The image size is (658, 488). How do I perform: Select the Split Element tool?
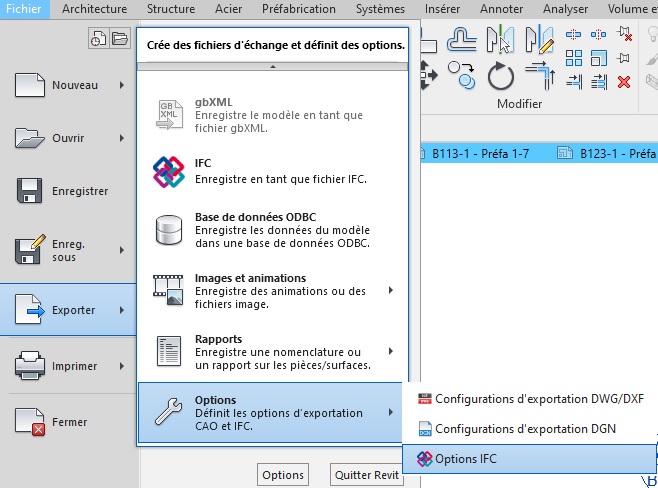click(573, 34)
